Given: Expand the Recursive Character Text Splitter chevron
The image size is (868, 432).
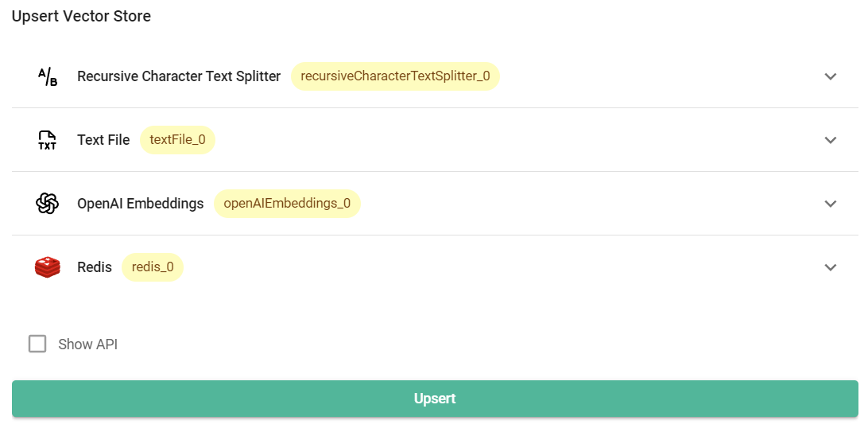Looking at the screenshot, I should point(831,76).
